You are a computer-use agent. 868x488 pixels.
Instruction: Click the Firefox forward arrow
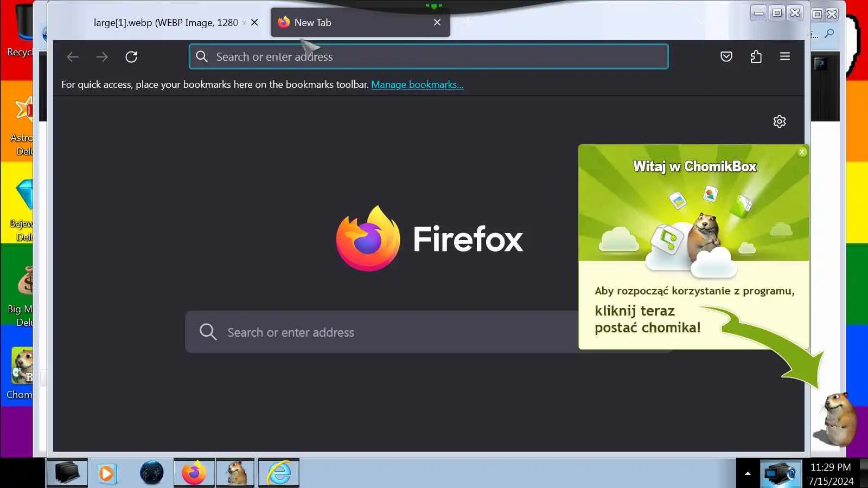102,57
